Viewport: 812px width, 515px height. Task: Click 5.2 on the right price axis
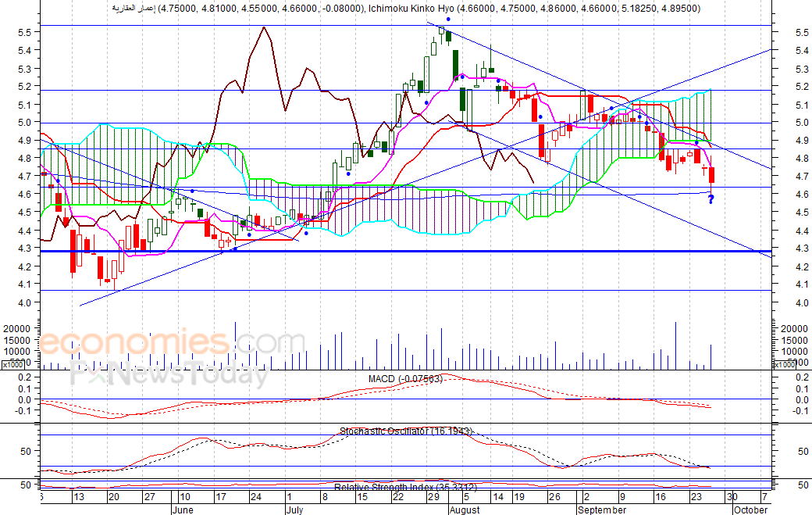802,87
